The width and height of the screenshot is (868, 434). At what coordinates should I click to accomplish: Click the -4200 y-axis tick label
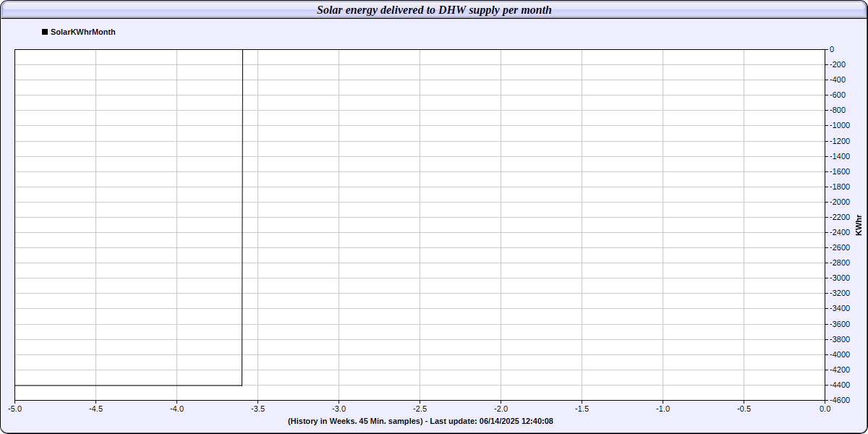[x=840, y=370]
